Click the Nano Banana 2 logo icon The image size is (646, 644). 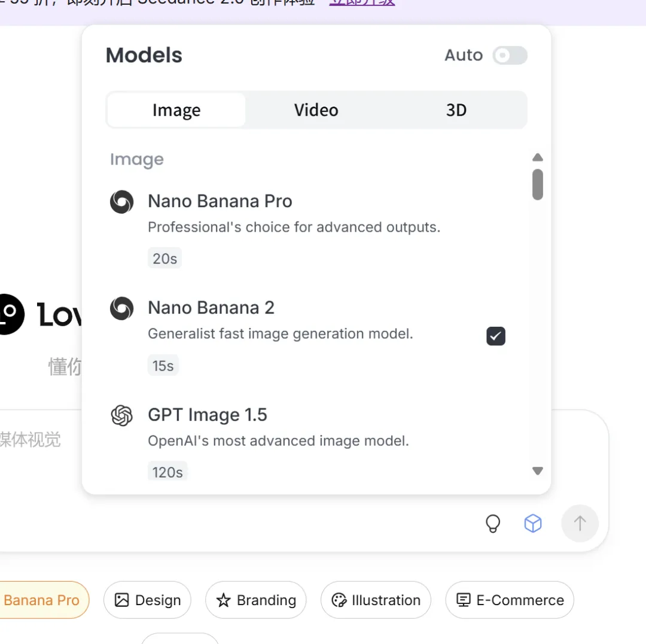pos(121,308)
